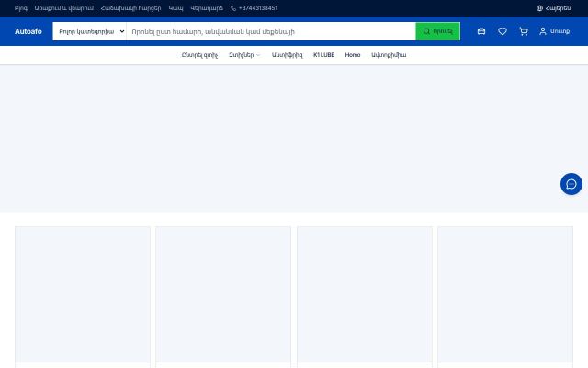This screenshot has height=368, width=588.
Task: Open the shopping cart icon
Action: click(524, 31)
